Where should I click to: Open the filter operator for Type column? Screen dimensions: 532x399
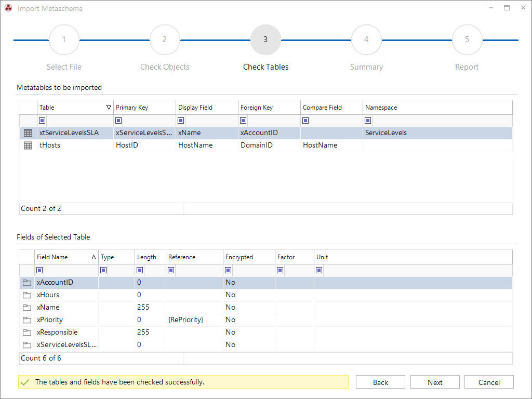click(103, 270)
